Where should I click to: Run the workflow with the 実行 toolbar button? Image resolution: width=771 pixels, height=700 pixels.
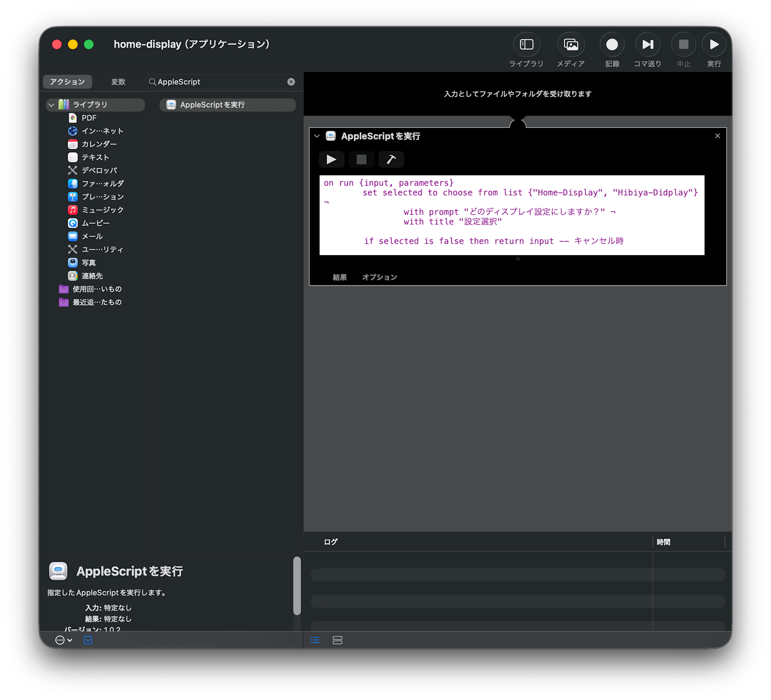714,45
